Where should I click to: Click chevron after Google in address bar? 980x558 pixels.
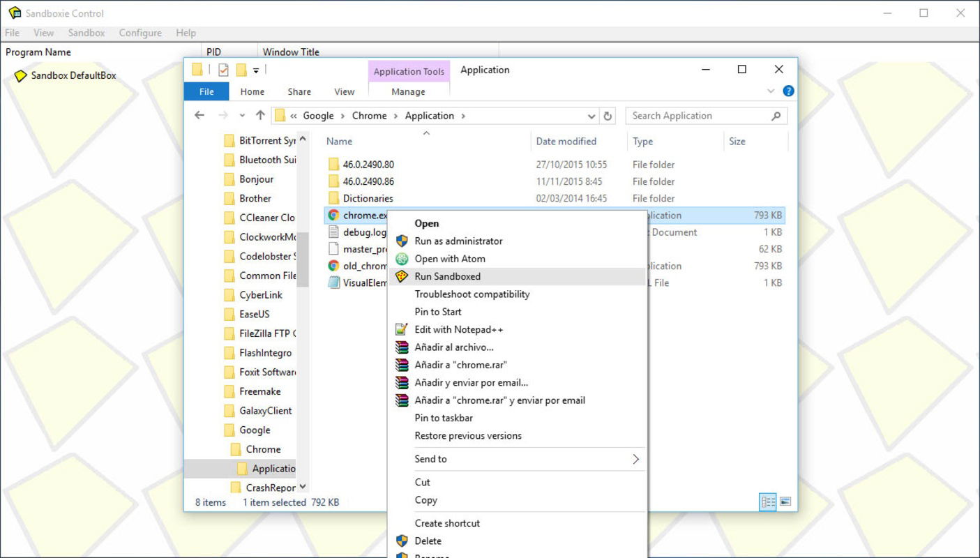point(343,116)
